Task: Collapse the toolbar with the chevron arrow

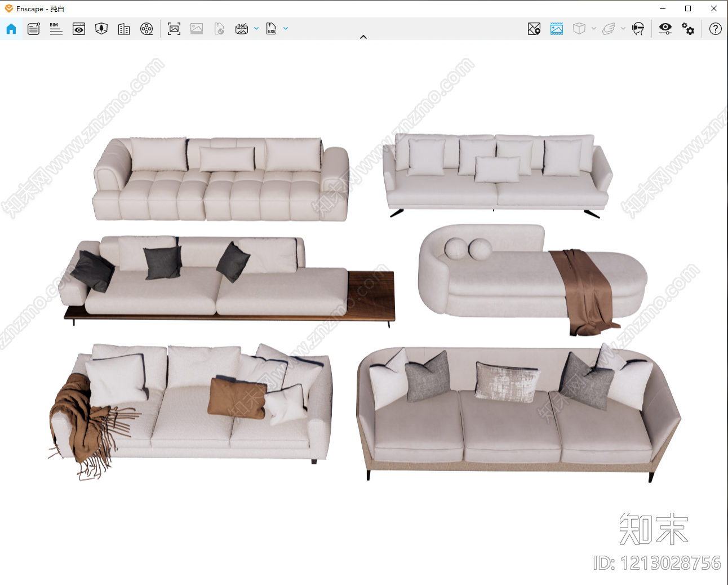Action: click(x=363, y=37)
